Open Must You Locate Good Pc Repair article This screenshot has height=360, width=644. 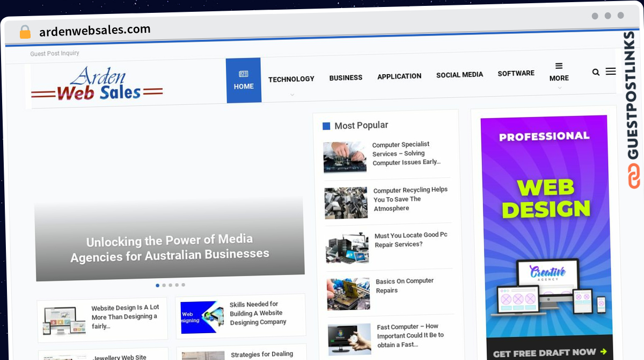pyautogui.click(x=411, y=240)
